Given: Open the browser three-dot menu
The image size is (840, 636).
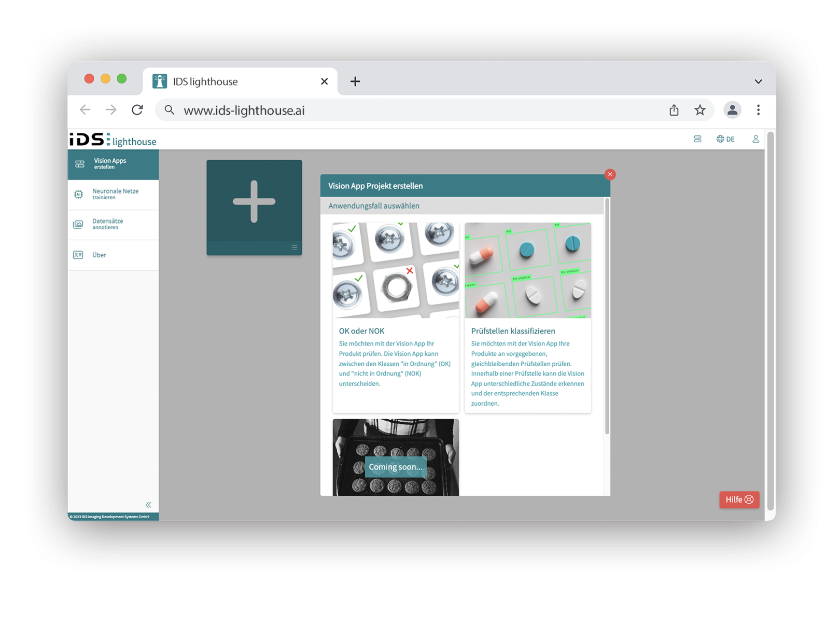Looking at the screenshot, I should click(758, 110).
